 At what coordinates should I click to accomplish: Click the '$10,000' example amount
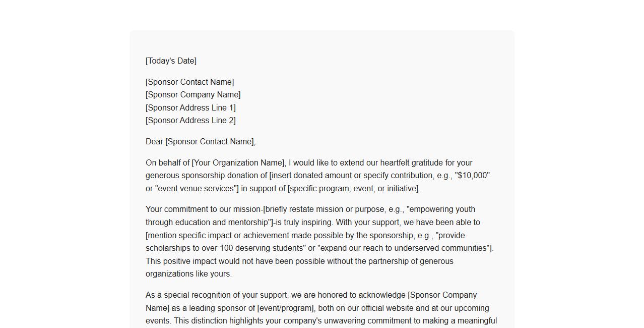(472, 176)
